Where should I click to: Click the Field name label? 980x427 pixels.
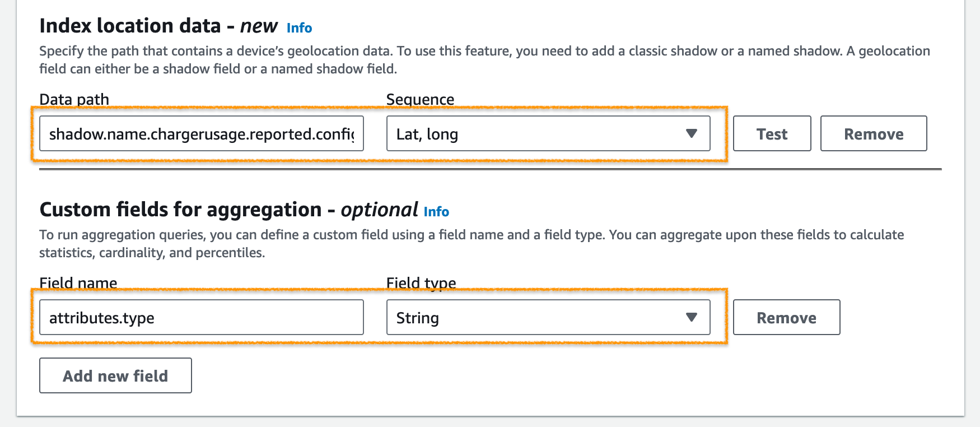click(x=78, y=283)
